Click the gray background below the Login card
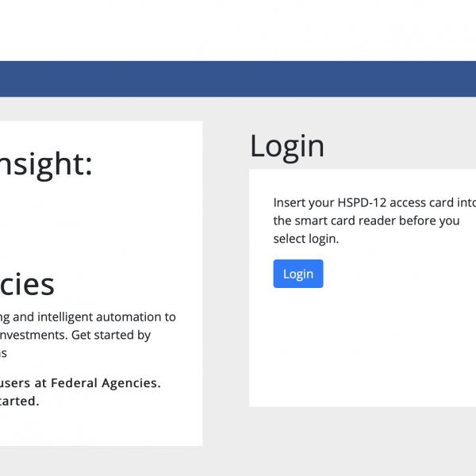476x476 pixels. click(357, 440)
